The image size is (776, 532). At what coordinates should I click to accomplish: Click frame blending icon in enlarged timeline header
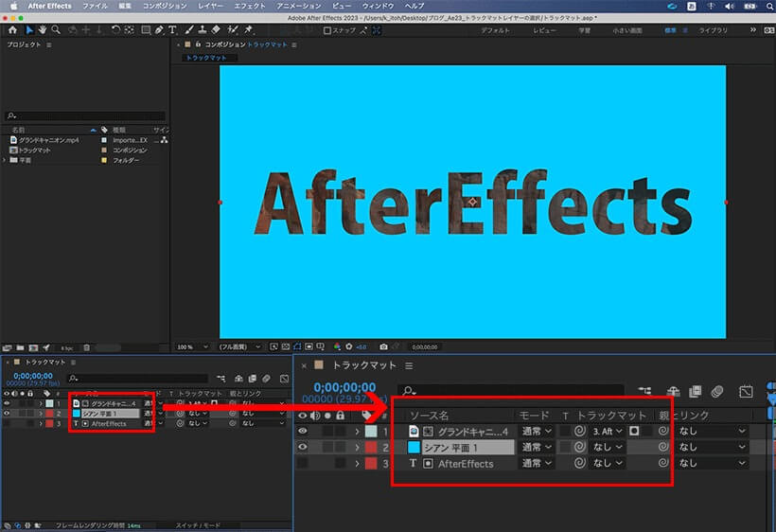tap(696, 392)
